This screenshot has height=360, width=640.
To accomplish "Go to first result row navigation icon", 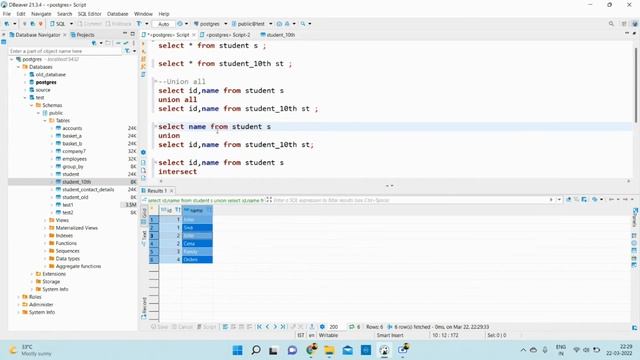I will 259,327.
